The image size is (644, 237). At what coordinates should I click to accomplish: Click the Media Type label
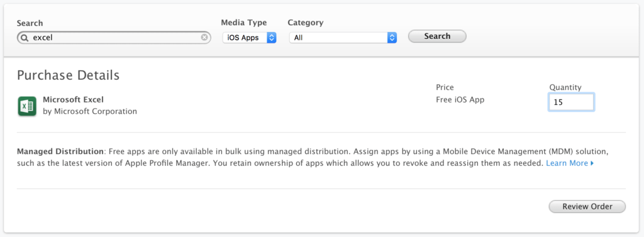click(x=244, y=23)
